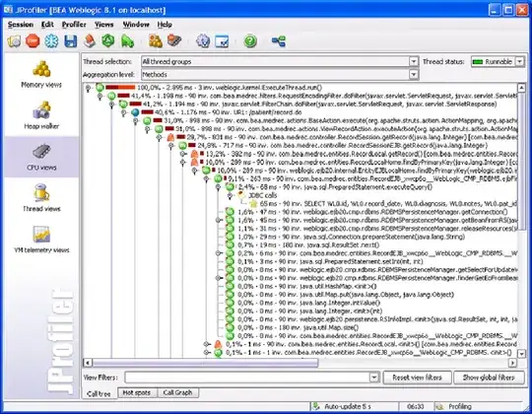Screen dimensions: 532x414
Task: Open Heap walker in the sidebar
Action: click(41, 115)
